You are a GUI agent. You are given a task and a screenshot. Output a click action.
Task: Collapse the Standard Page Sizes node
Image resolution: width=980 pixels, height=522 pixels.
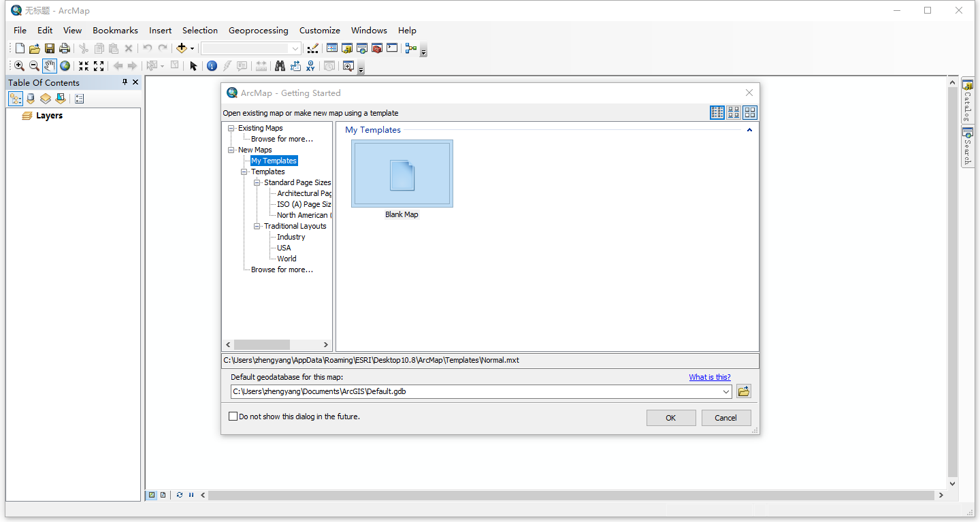pos(257,182)
